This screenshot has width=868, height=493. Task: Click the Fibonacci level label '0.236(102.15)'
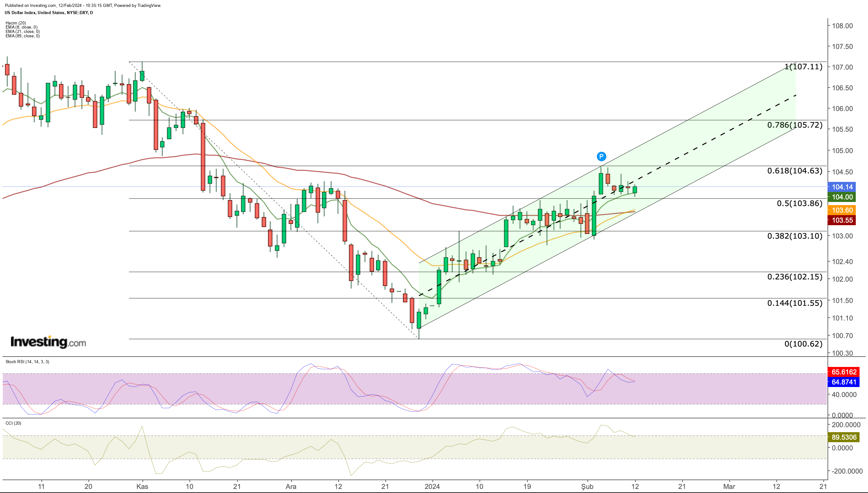click(x=795, y=277)
